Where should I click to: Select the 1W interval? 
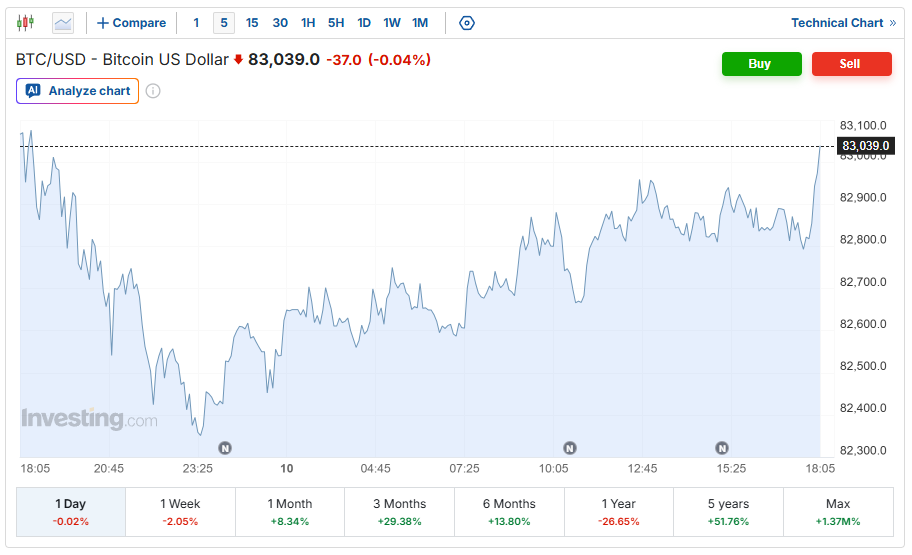coord(392,23)
